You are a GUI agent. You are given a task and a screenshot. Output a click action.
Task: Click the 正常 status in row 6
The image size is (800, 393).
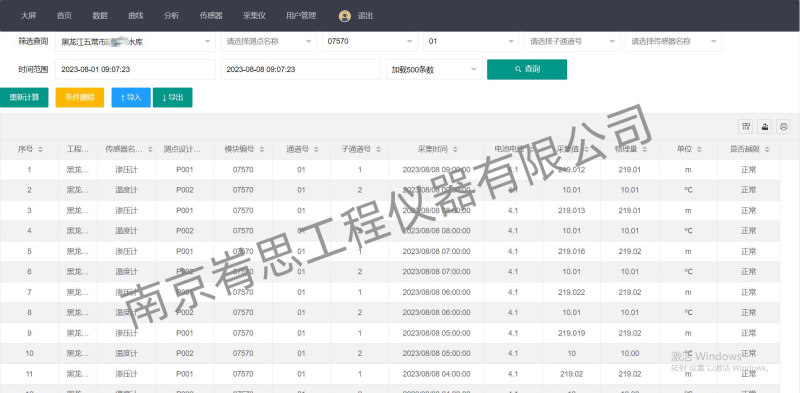[748, 272]
